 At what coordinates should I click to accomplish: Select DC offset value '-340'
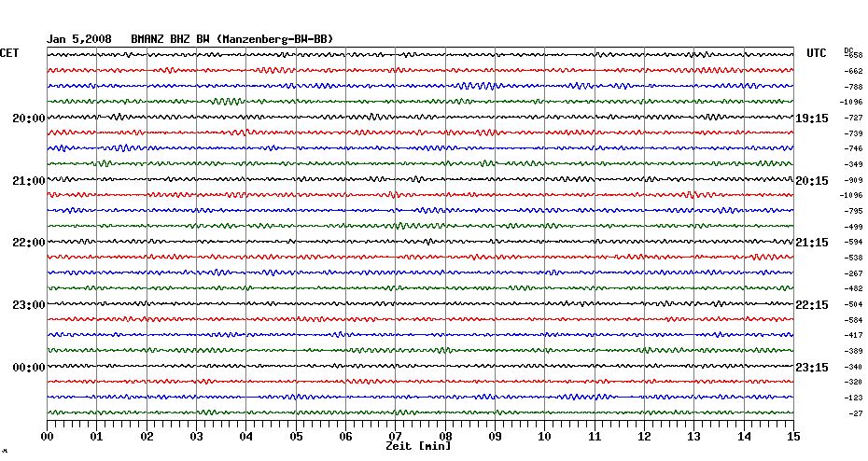[853, 368]
